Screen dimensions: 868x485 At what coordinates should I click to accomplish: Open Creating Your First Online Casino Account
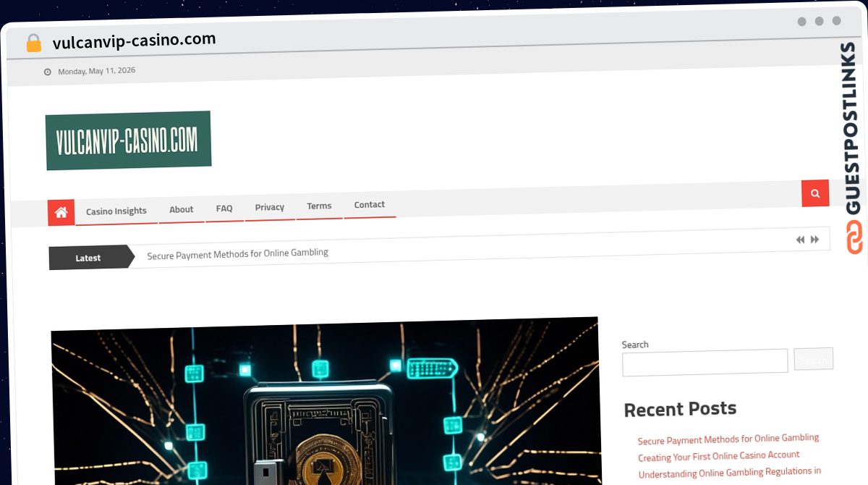(x=719, y=456)
